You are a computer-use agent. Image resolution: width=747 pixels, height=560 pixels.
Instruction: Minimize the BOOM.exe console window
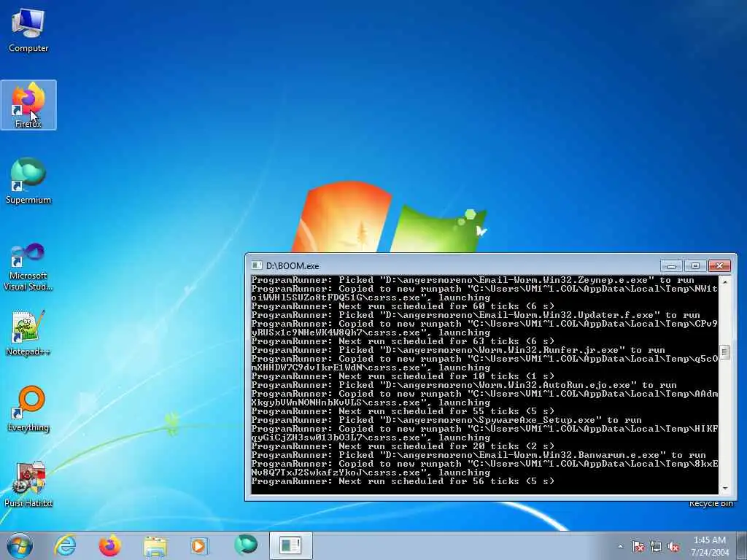[x=671, y=265]
